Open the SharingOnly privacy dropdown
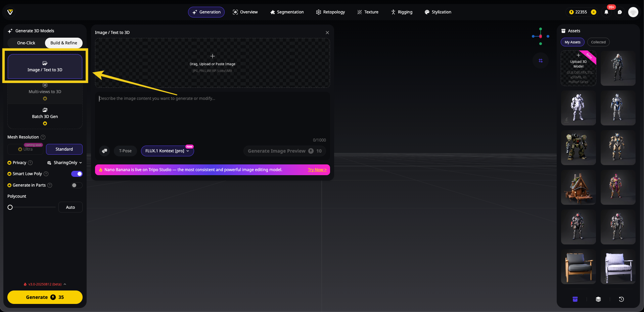 64,163
